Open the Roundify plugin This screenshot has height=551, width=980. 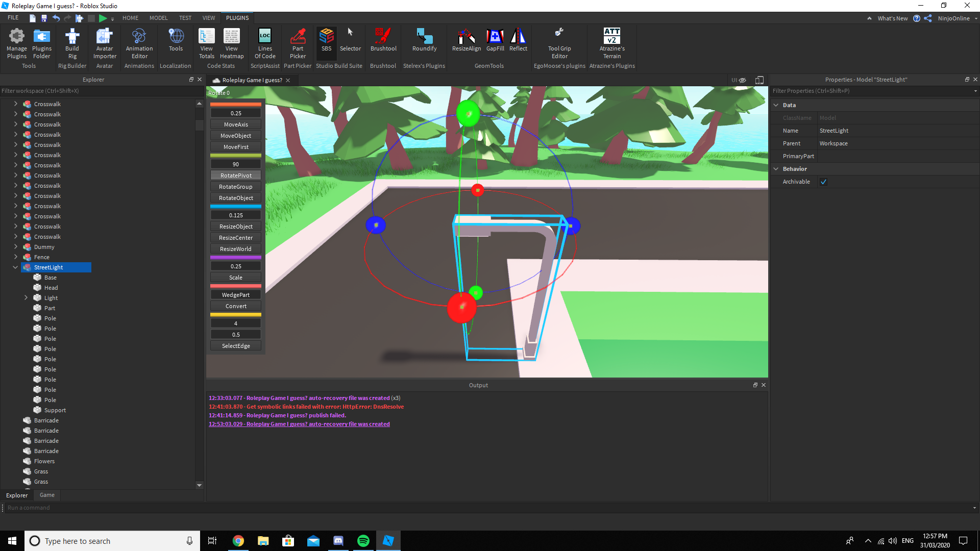point(425,40)
